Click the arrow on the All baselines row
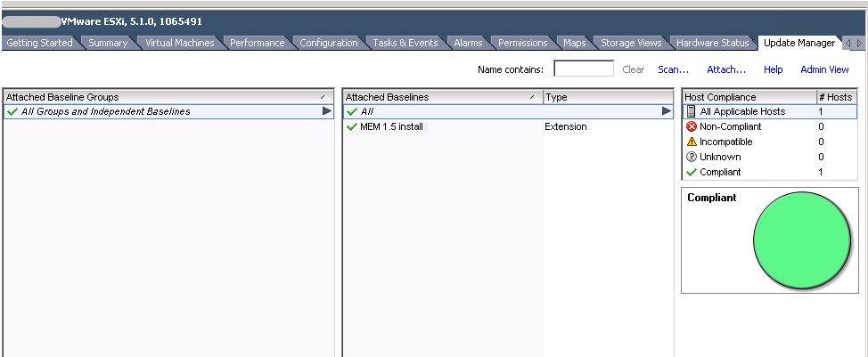The height and width of the screenshot is (357, 868). pyautogui.click(x=666, y=111)
